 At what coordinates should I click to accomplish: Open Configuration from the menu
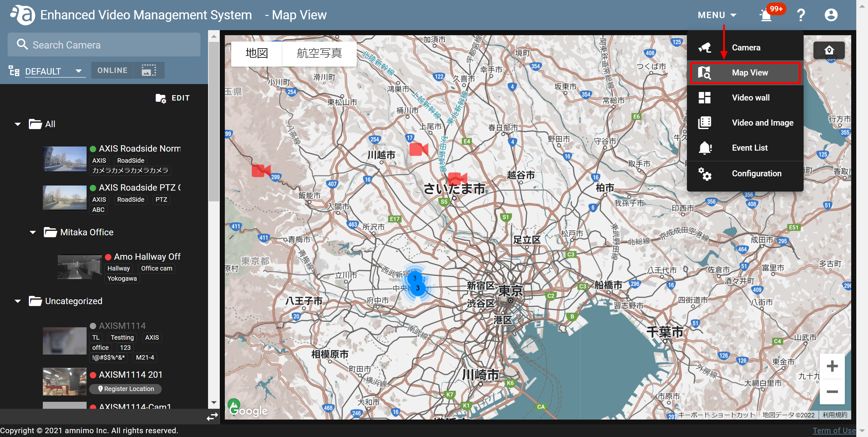point(745,173)
